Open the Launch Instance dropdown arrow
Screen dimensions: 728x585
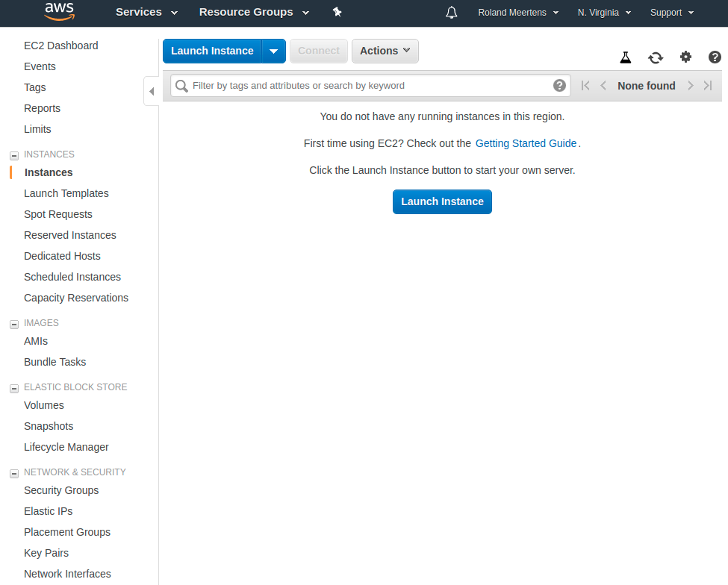(273, 51)
